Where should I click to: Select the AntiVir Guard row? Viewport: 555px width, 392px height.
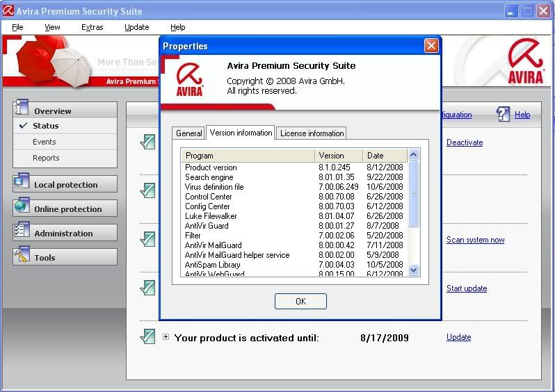coord(294,226)
